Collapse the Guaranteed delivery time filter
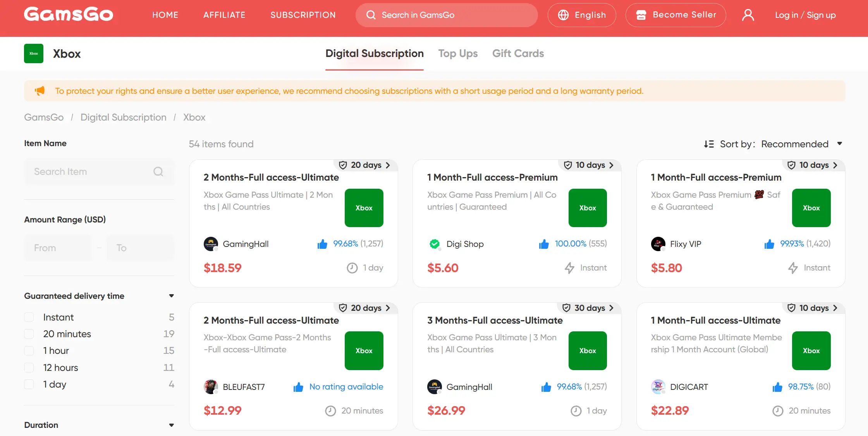868x436 pixels. [x=172, y=296]
